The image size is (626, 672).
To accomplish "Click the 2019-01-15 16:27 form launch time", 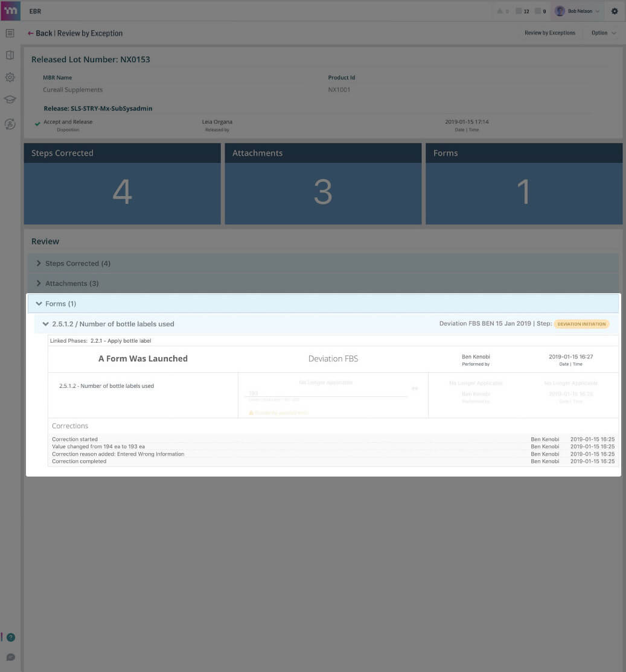I will pyautogui.click(x=570, y=357).
